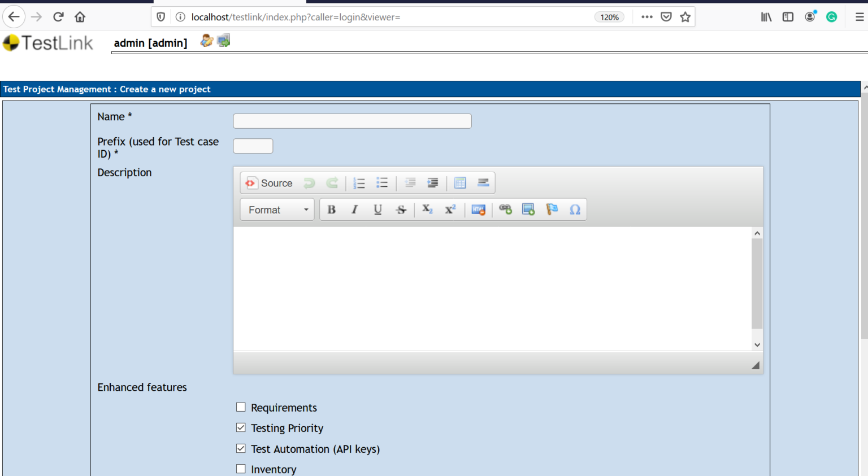Image resolution: width=868 pixels, height=476 pixels.
Task: Open the Firefox hamburger menu
Action: (859, 17)
